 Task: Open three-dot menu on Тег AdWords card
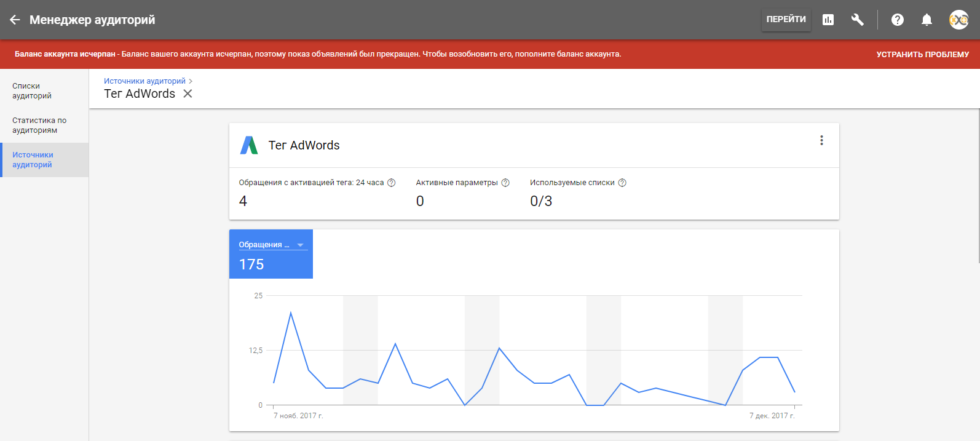coord(821,140)
